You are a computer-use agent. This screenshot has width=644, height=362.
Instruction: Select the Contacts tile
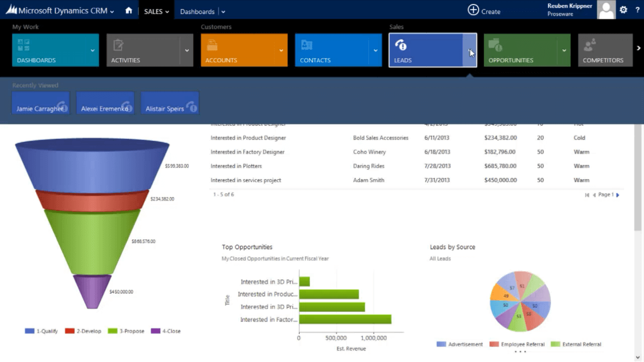coord(334,50)
